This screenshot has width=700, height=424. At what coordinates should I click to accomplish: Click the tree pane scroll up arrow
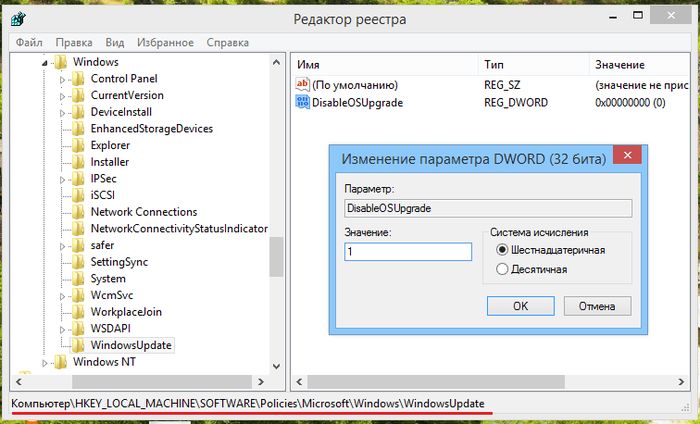pos(276,62)
